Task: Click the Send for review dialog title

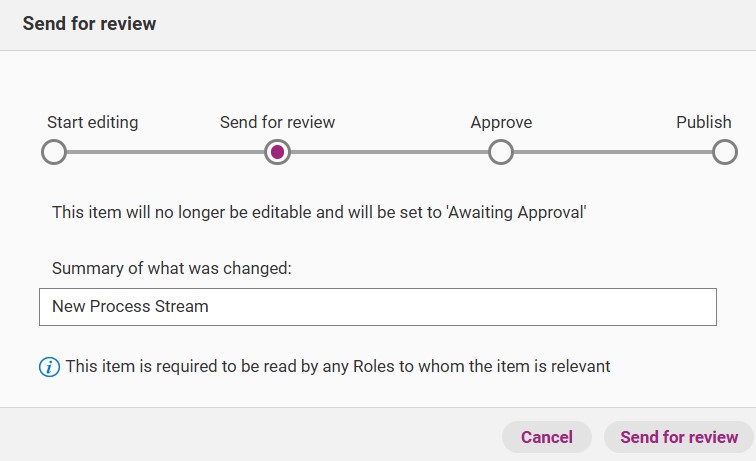Action: click(89, 23)
